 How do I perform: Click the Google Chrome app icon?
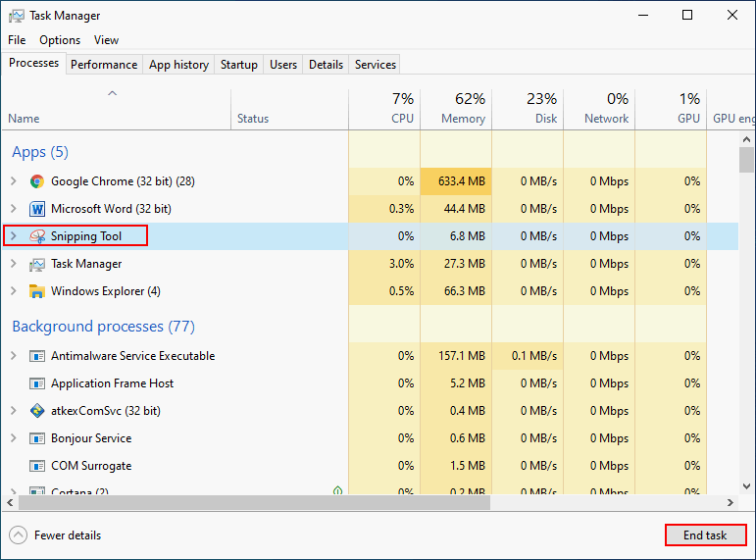tap(37, 181)
